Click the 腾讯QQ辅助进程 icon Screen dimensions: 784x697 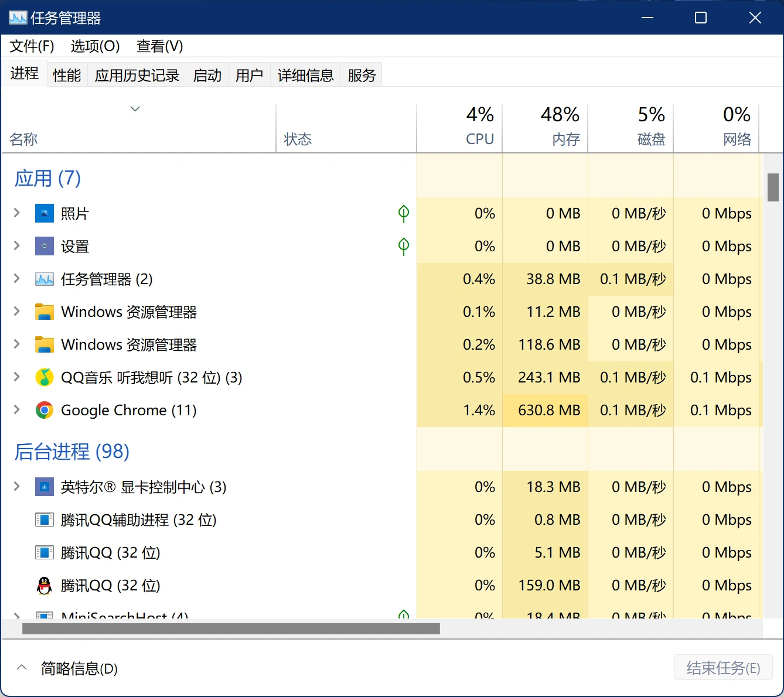point(45,520)
